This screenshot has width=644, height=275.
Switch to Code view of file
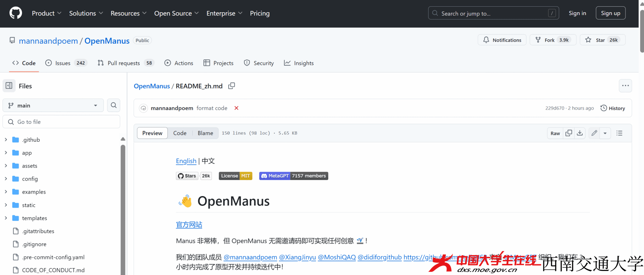point(180,133)
